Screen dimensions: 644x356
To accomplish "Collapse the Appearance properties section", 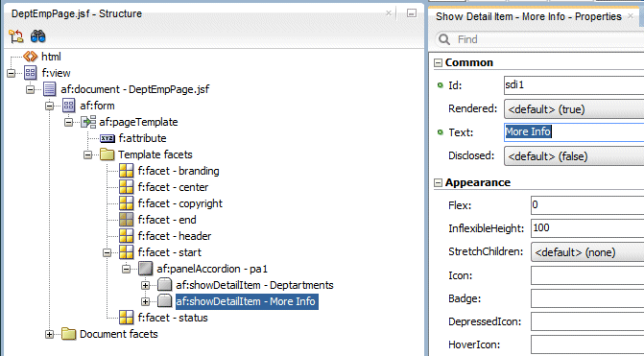I will [x=439, y=182].
